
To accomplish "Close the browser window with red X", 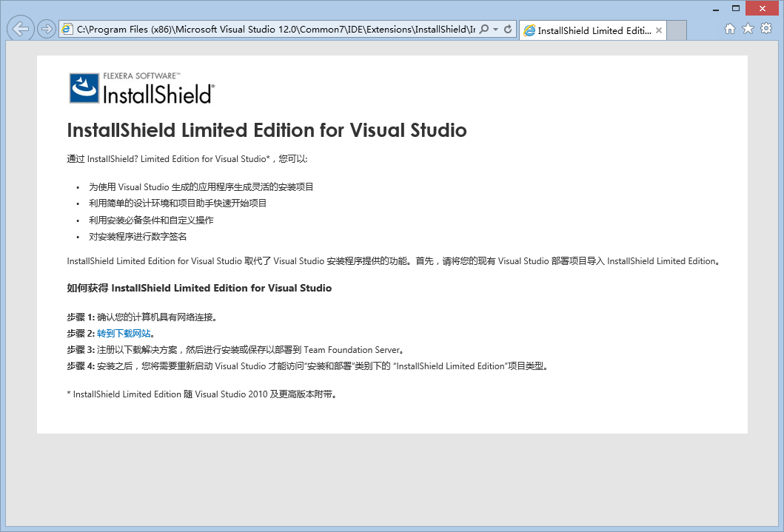I will click(x=762, y=8).
